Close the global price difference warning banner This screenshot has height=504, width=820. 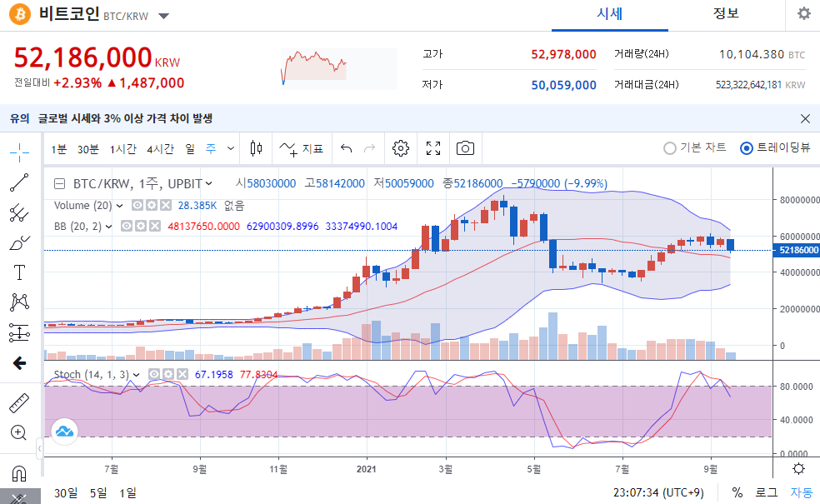click(x=805, y=118)
